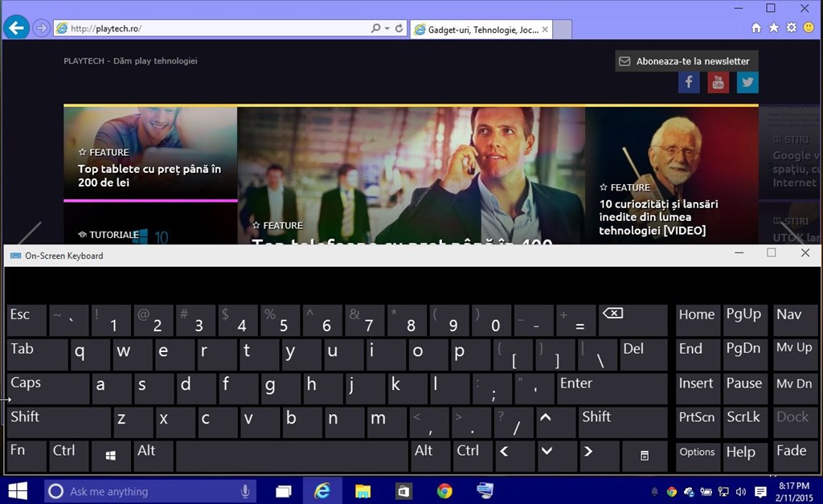Expand the address bar dropdown arrow
The width and height of the screenshot is (823, 504).
388,28
